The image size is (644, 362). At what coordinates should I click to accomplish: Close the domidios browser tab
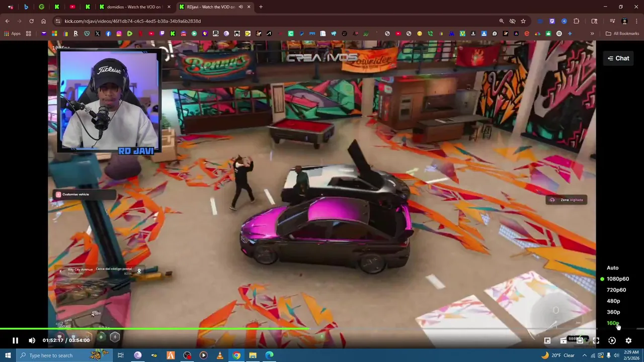[x=169, y=7]
